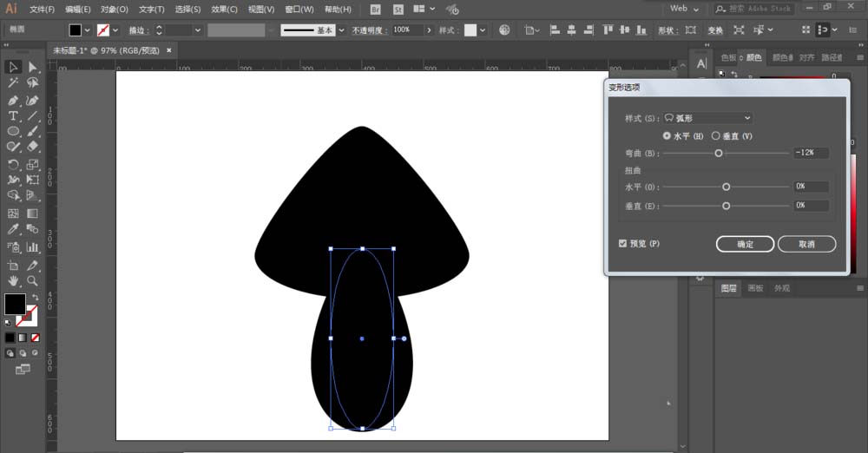Open the 不透明度 percentage dropdown arrow
Image resolution: width=868 pixels, height=453 pixels.
click(x=428, y=30)
